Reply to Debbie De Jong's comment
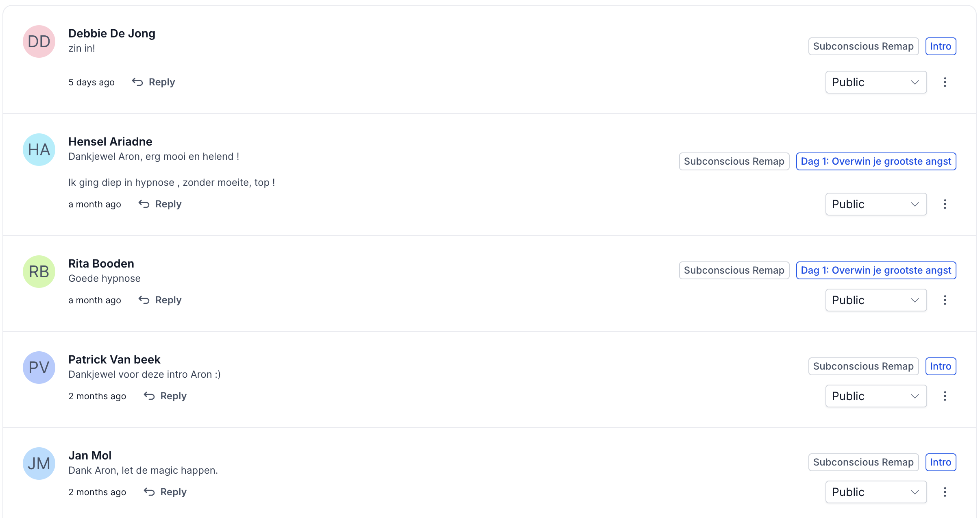This screenshot has width=980, height=518. click(154, 82)
